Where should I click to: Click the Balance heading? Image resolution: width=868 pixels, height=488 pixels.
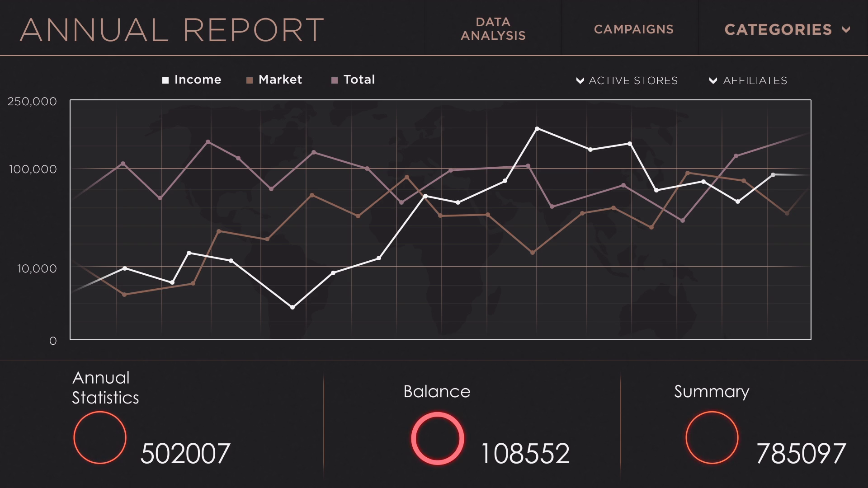click(x=437, y=391)
